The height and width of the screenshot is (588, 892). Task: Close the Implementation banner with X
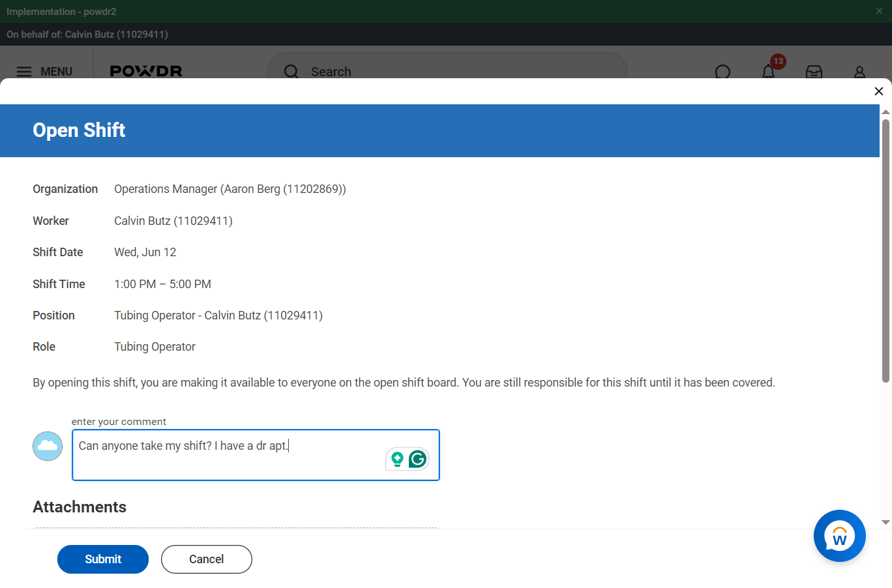(x=879, y=11)
